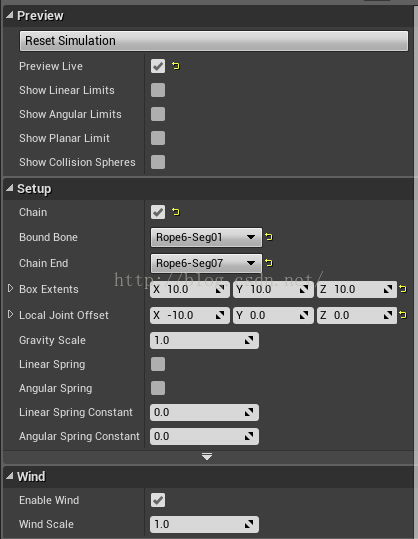Reset Local Joint Offset to default
This screenshot has height=539, width=418.
(x=403, y=315)
